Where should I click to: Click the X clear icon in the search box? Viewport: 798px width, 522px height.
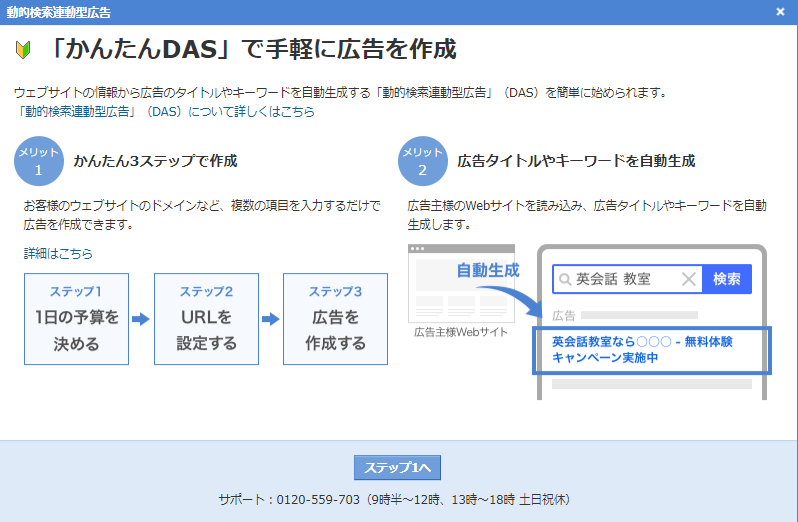click(688, 279)
